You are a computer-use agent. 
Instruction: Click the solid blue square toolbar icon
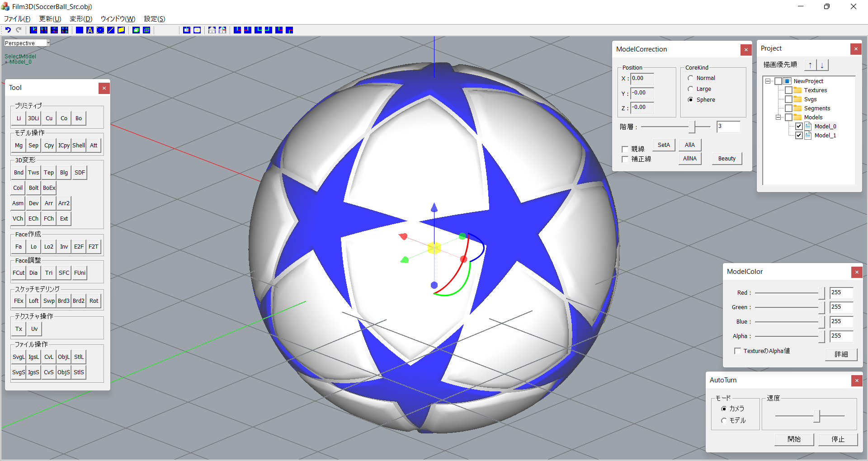coord(80,30)
